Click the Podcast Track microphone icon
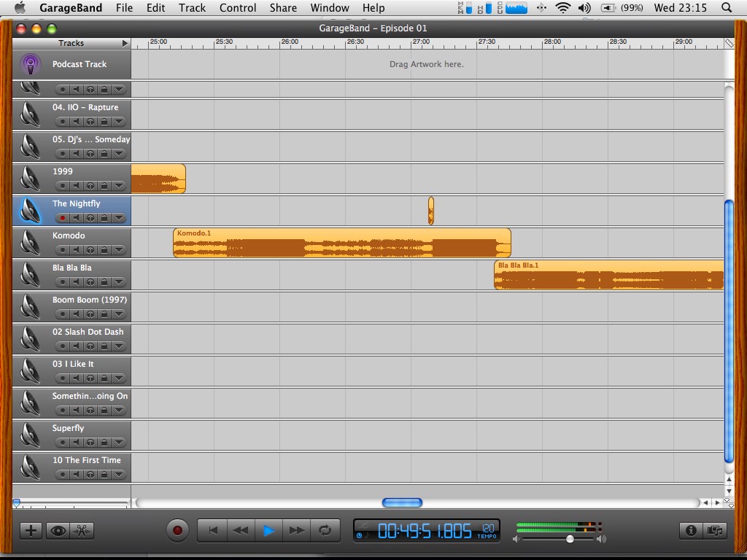Screen dimensions: 747x560 pos(31,65)
